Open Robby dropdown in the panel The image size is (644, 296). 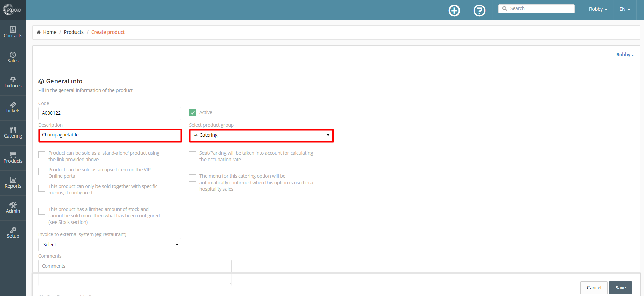625,55
